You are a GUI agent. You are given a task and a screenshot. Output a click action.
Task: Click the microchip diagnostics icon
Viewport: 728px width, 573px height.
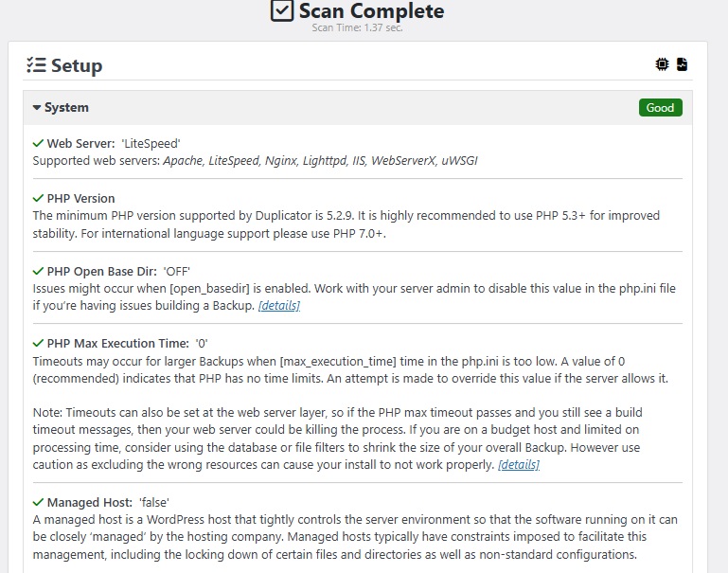663,64
